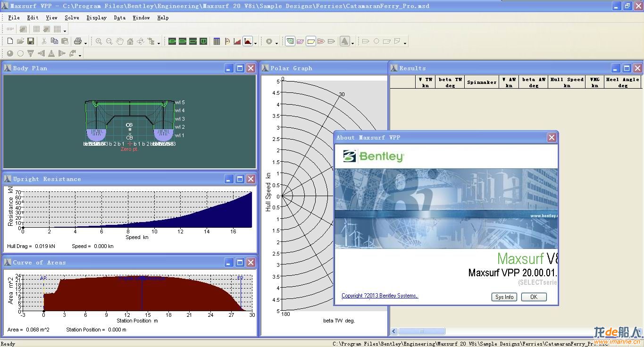The height and width of the screenshot is (347, 644).
Task: Expand the Print toolbar dropdown arrow
Action: pos(85,43)
